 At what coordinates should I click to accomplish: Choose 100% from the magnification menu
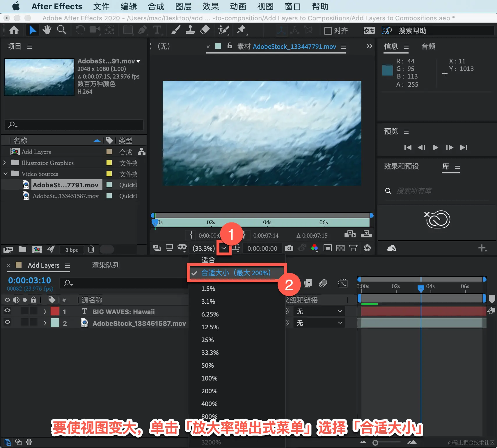(210, 378)
